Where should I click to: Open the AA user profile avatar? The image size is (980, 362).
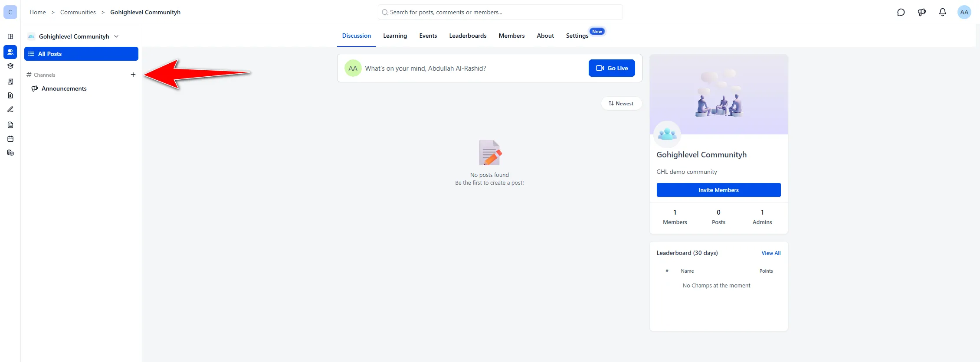click(x=964, y=12)
